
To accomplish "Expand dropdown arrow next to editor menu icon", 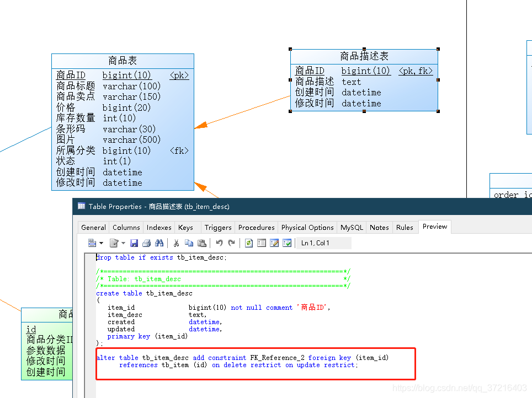I will pos(101,243).
